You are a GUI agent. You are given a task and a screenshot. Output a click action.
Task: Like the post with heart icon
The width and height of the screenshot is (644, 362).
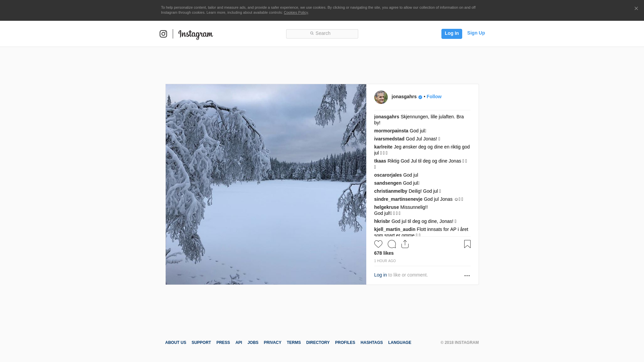pos(378,244)
